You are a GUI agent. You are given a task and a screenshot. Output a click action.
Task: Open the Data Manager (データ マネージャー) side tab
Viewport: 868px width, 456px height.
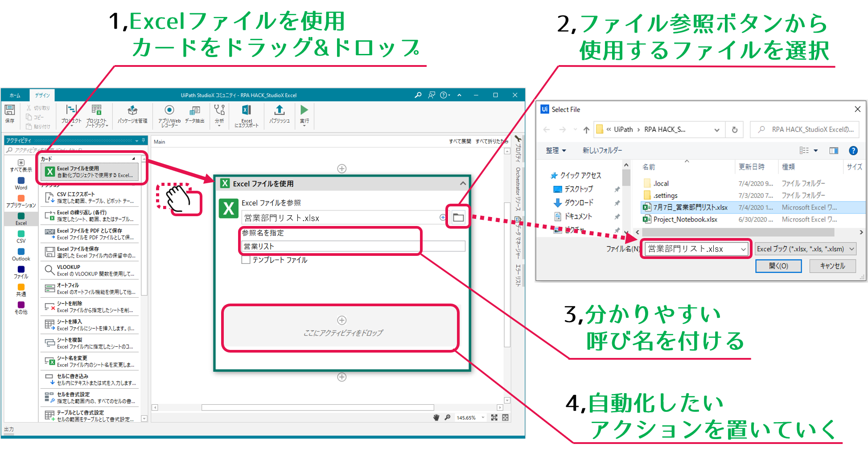(x=518, y=238)
